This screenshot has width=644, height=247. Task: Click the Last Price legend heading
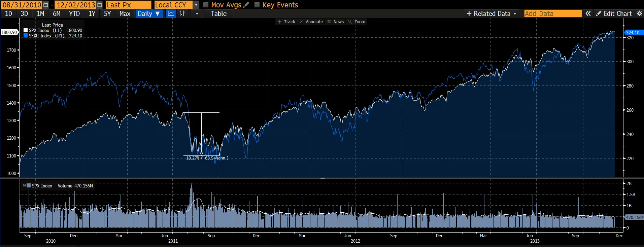(x=53, y=25)
